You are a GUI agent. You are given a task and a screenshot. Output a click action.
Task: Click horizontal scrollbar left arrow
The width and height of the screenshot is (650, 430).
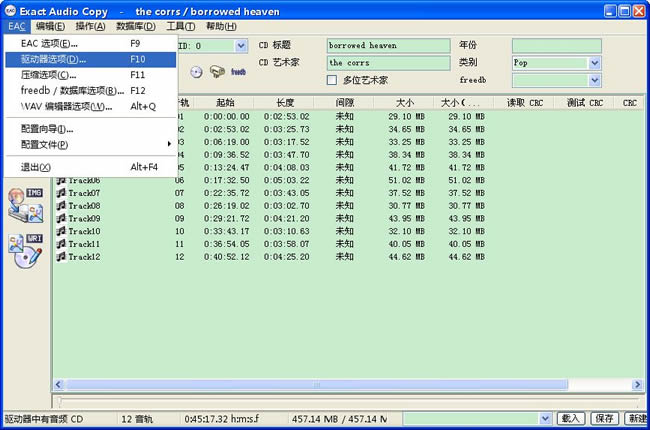pos(58,385)
